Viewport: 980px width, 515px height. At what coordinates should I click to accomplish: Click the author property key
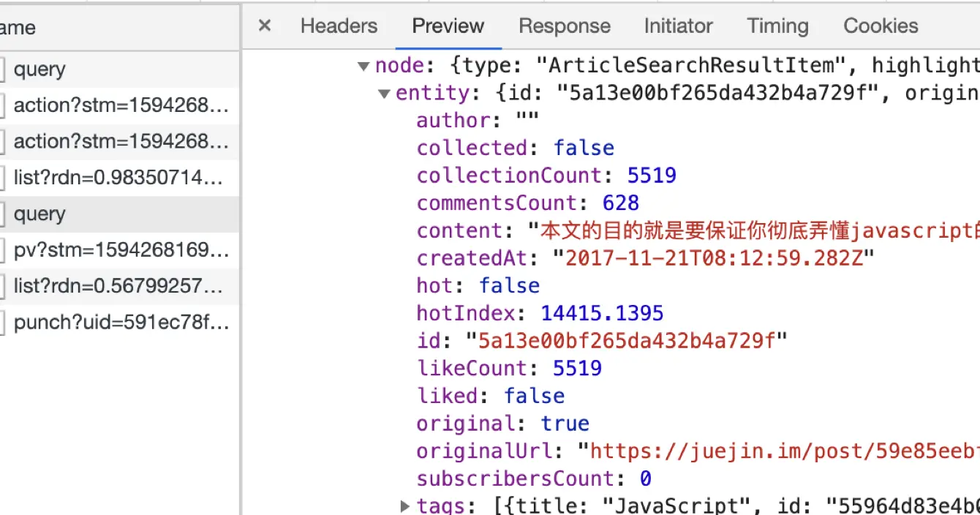pos(453,120)
